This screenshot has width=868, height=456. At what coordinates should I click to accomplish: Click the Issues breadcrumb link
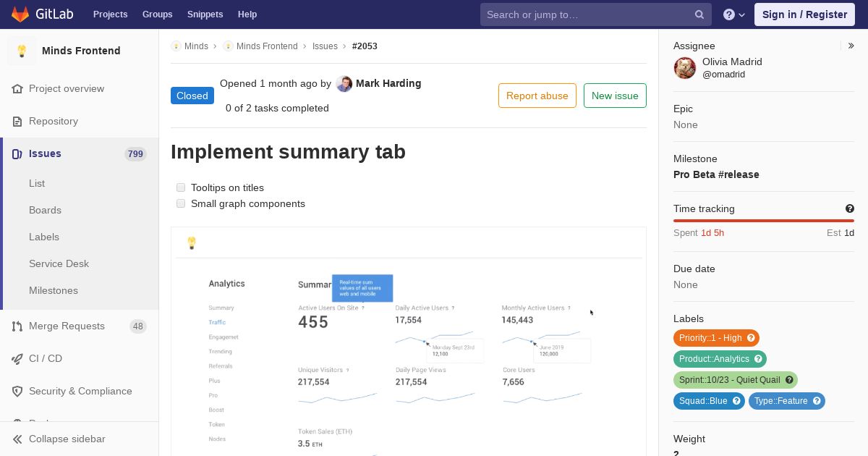pos(325,46)
